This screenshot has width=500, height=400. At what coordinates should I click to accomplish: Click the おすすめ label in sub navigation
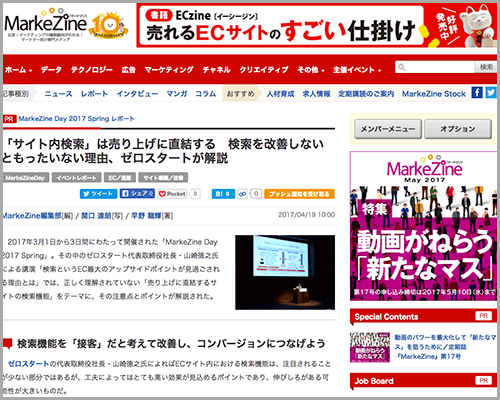click(241, 94)
